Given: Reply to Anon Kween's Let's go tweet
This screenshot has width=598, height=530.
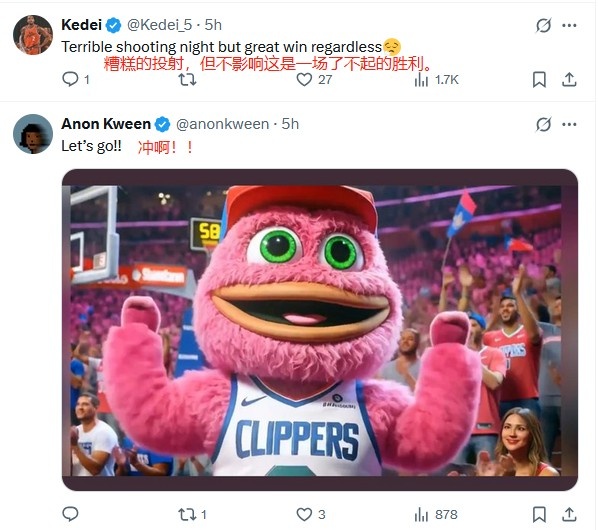Looking at the screenshot, I should pos(71,514).
